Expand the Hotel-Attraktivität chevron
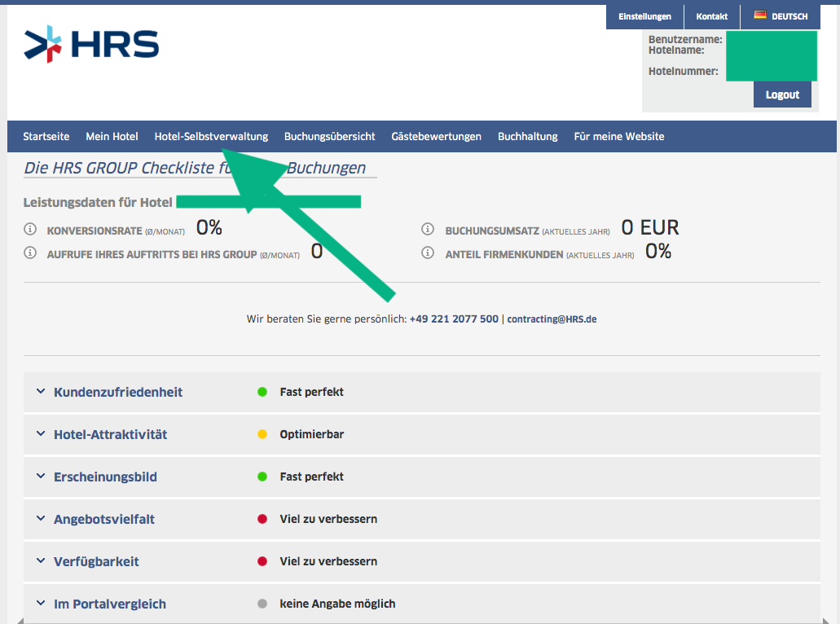This screenshot has width=840, height=624. [x=41, y=434]
